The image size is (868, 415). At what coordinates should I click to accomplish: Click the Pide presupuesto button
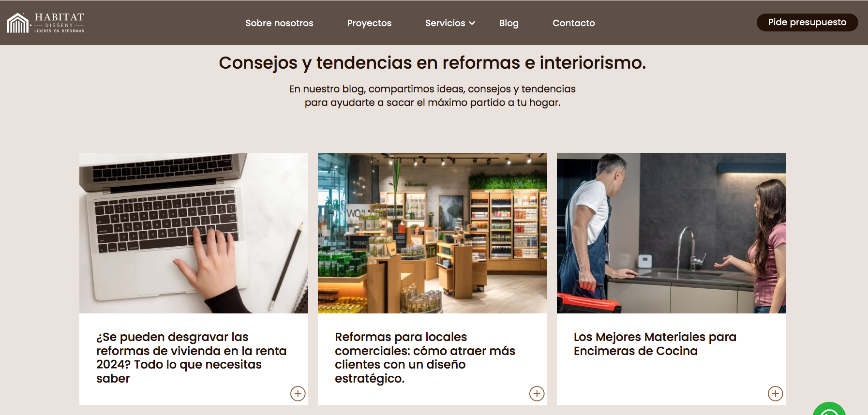pos(807,22)
